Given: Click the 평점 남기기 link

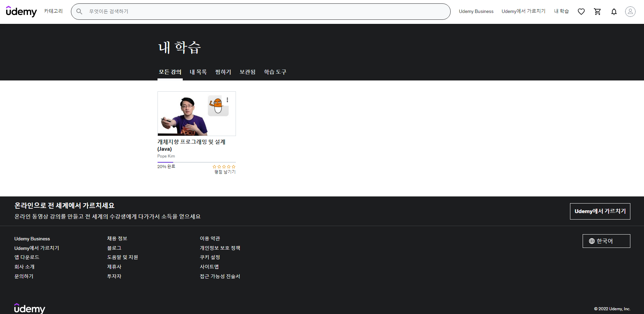Looking at the screenshot, I should tap(225, 172).
